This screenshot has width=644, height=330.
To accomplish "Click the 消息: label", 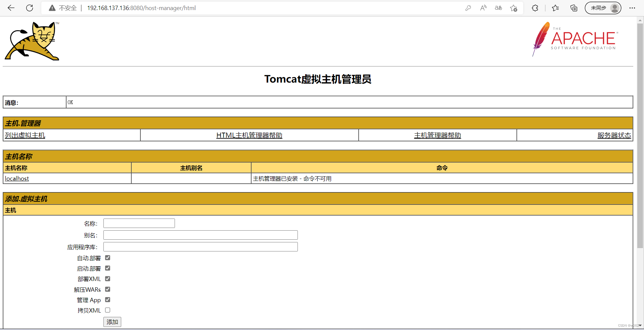I will [x=11, y=103].
